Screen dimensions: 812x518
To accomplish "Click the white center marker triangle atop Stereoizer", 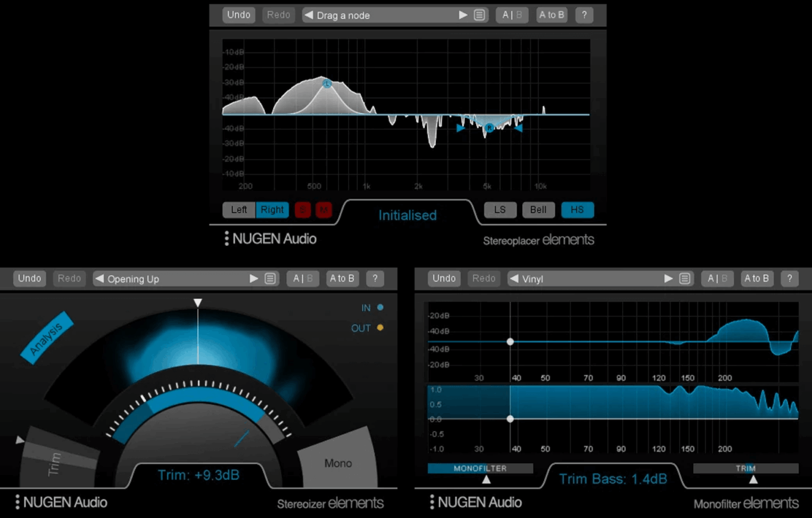I will coord(198,303).
